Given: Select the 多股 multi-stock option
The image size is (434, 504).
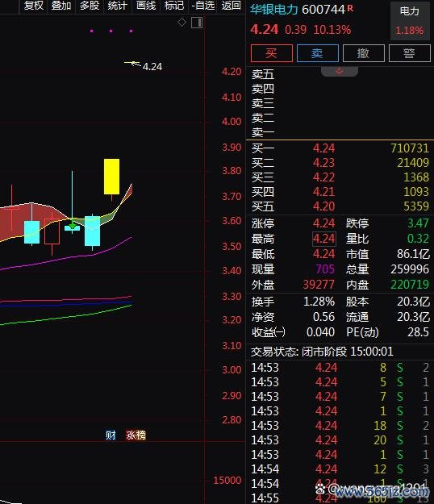Looking at the screenshot, I should [x=90, y=6].
